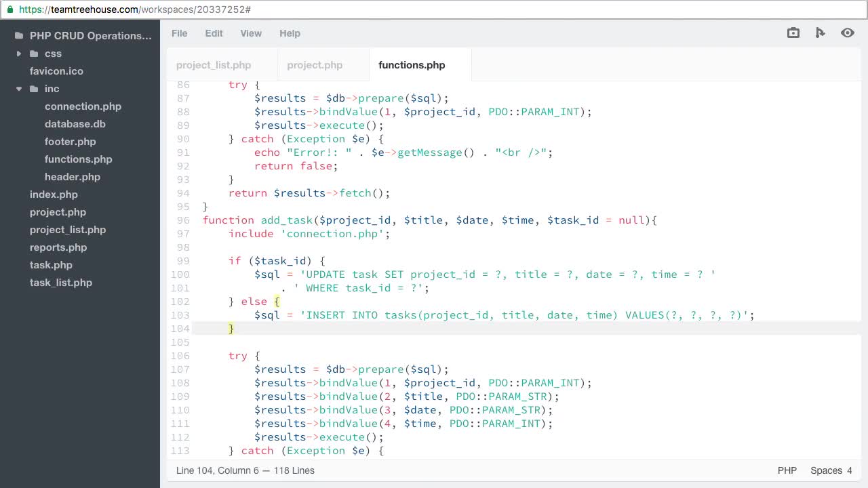868x488 pixels.
Task: Click the 'return $results->fetch();' line
Action: 309,193
